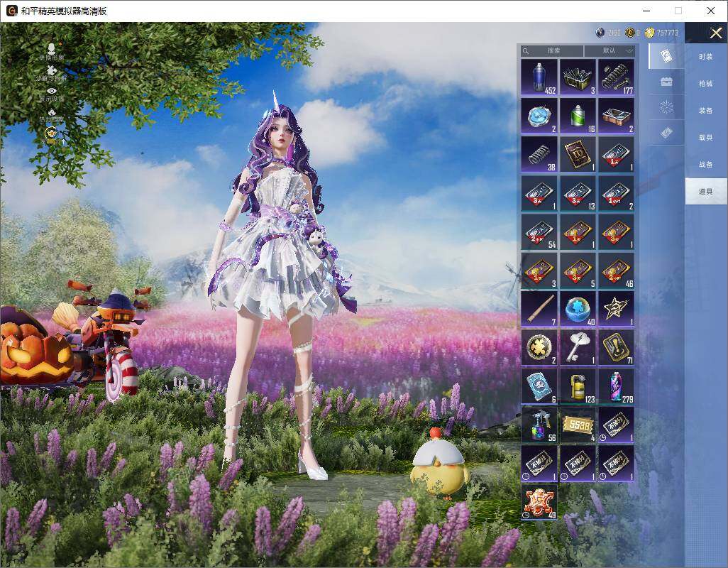Select the 2-hour card with count 54

[539, 231]
